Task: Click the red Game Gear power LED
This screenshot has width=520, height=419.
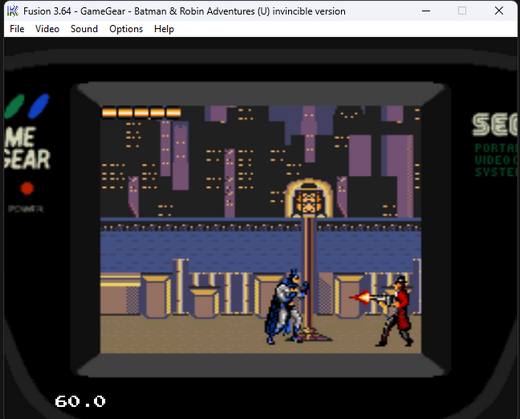Action: pos(27,188)
